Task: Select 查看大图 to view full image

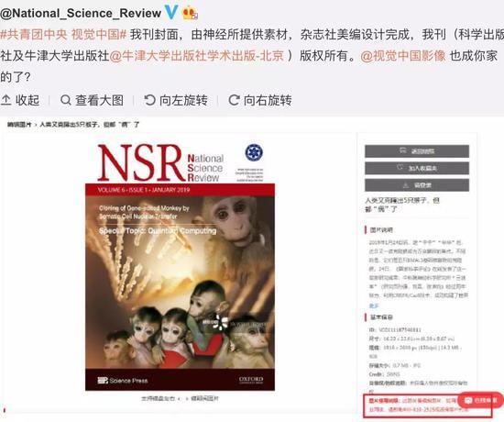Action: pyautogui.click(x=92, y=100)
